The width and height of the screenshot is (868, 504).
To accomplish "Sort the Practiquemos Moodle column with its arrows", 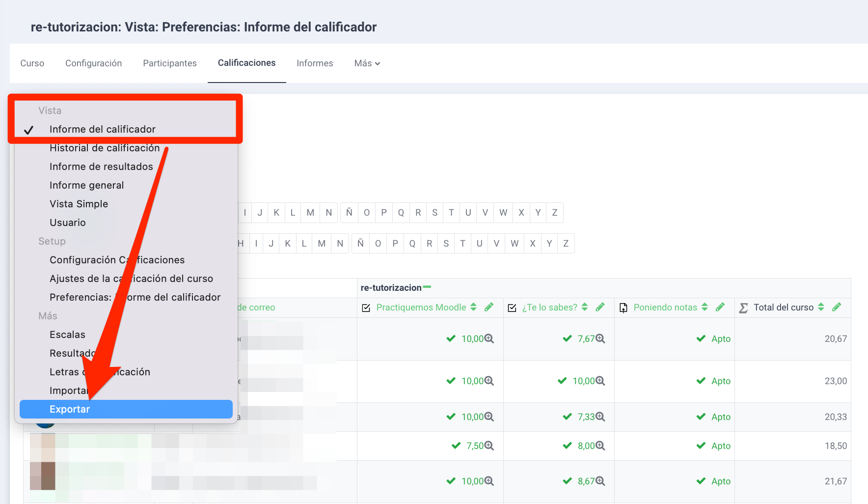I will [x=473, y=307].
